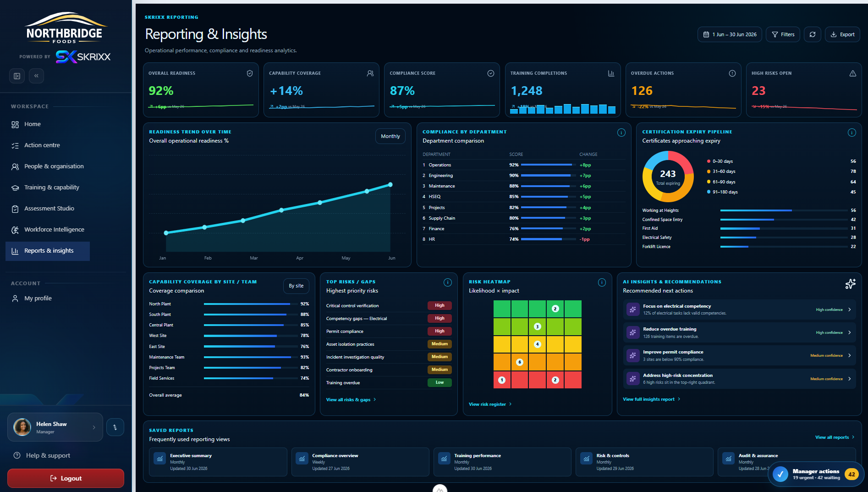
Task: Open the Monthly trend period dropdown
Action: pyautogui.click(x=390, y=136)
